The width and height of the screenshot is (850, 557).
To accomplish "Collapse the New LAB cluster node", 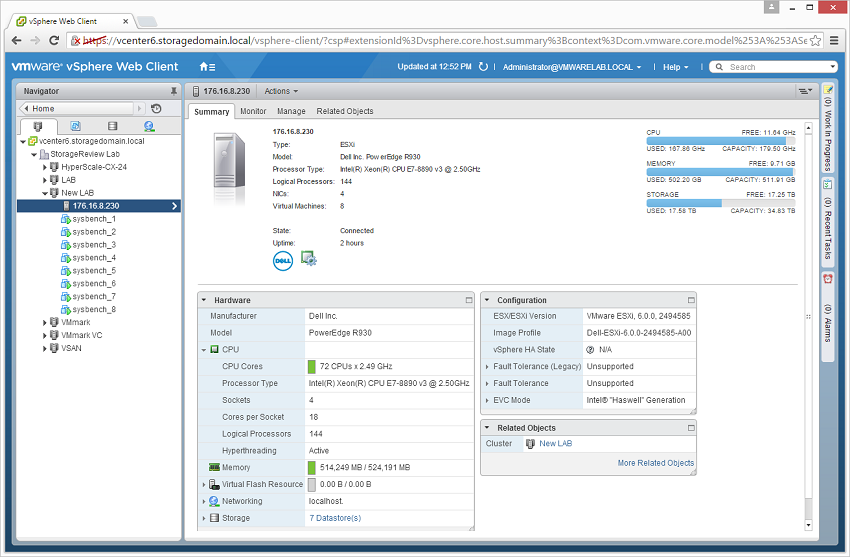I will coord(45,193).
